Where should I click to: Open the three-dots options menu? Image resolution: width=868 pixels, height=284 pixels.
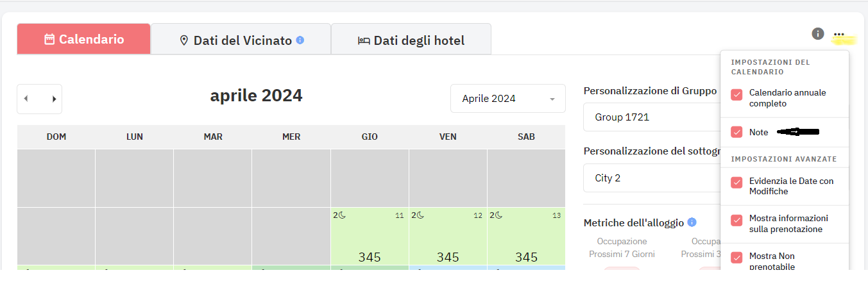839,35
